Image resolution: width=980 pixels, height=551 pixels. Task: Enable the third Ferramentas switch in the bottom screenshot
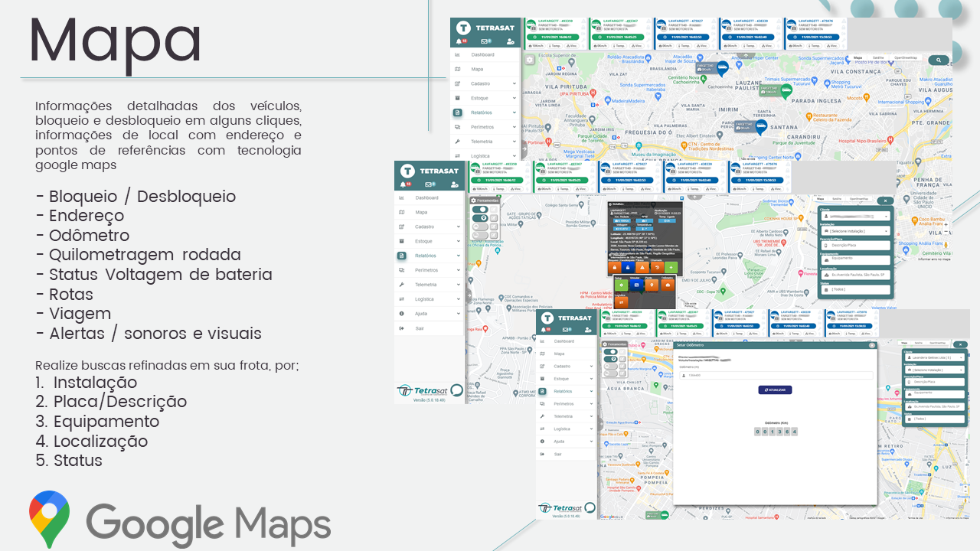coord(610,367)
